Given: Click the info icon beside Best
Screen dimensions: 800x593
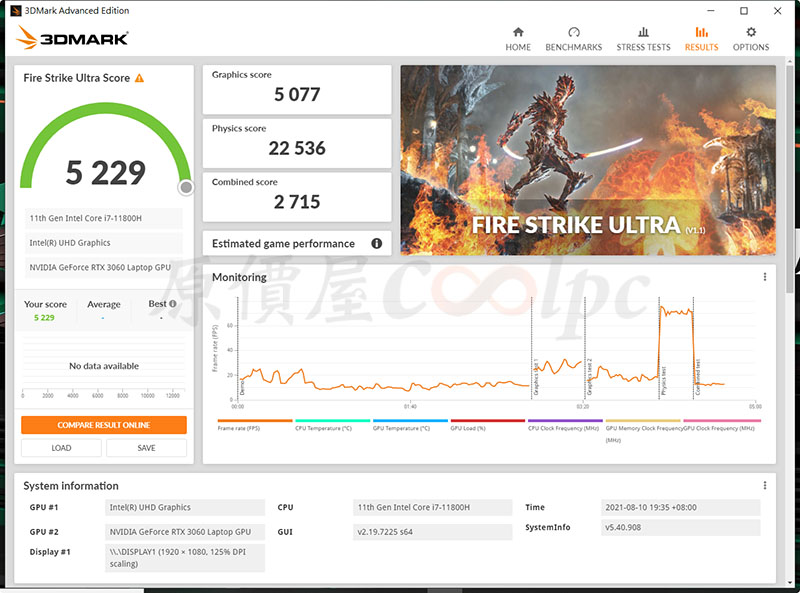Looking at the screenshot, I should (x=173, y=304).
